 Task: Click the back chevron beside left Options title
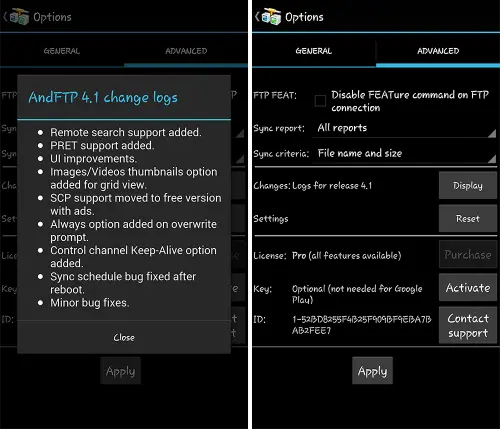pyautogui.click(x=5, y=17)
